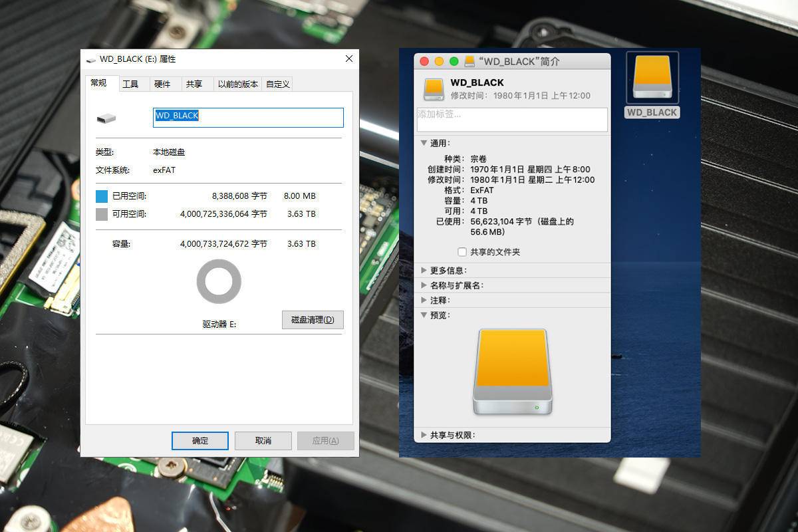798x532 pixels.
Task: Switch to the 工具 tab
Action: [x=132, y=83]
